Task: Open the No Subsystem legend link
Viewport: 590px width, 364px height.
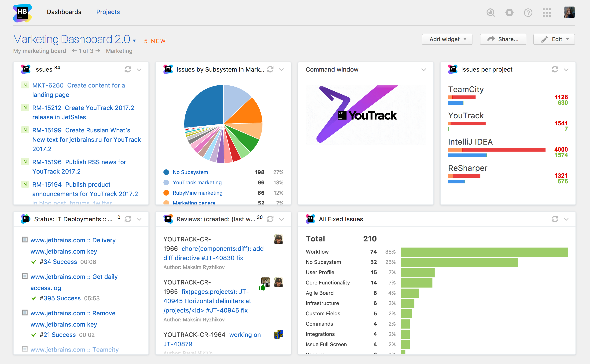Action: coord(190,172)
